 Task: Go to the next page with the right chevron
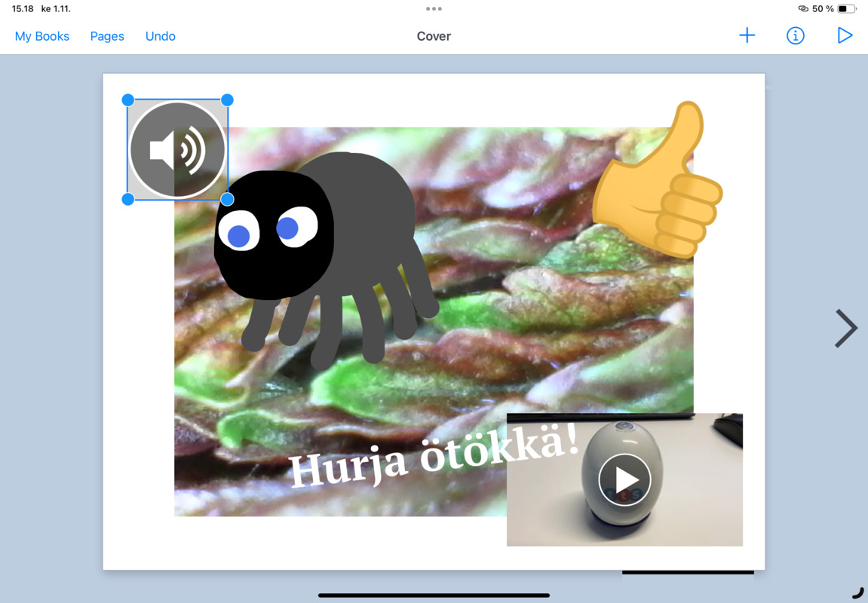(845, 328)
